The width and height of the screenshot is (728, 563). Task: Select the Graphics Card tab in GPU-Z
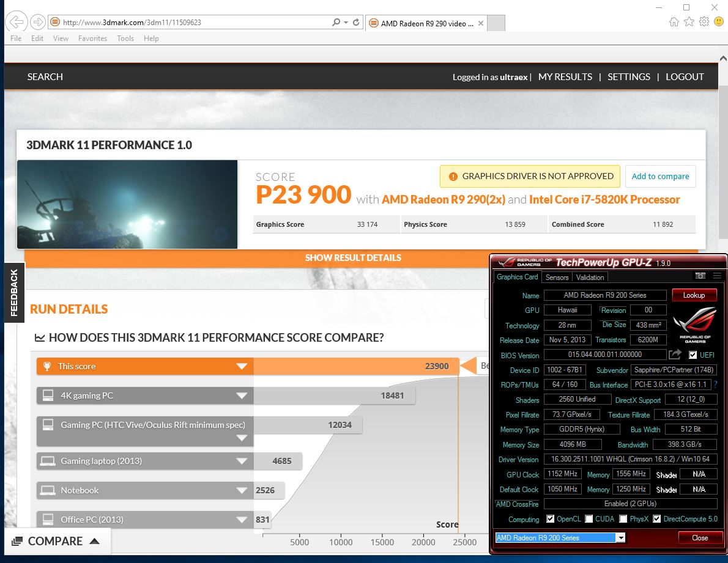(517, 277)
